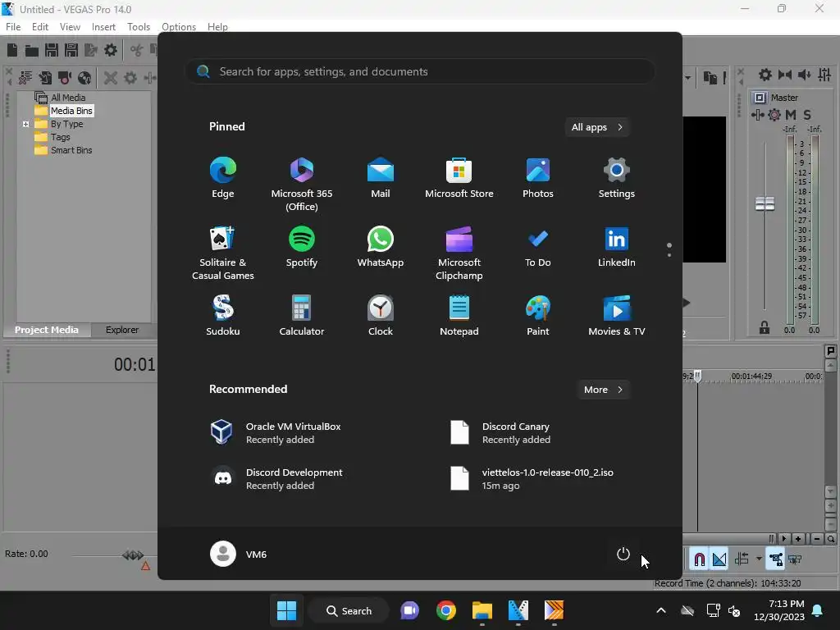Click the Start menu search field
The width and height of the screenshot is (840, 630).
click(420, 72)
